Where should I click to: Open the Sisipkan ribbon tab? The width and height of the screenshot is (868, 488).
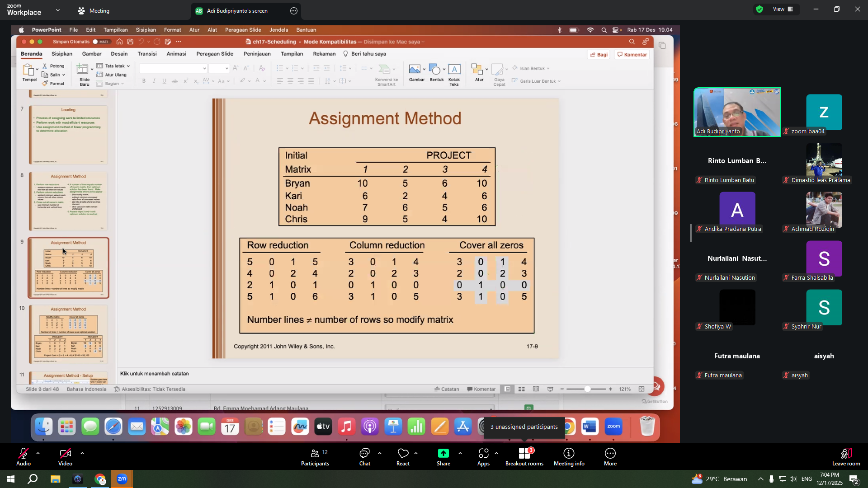click(x=62, y=54)
